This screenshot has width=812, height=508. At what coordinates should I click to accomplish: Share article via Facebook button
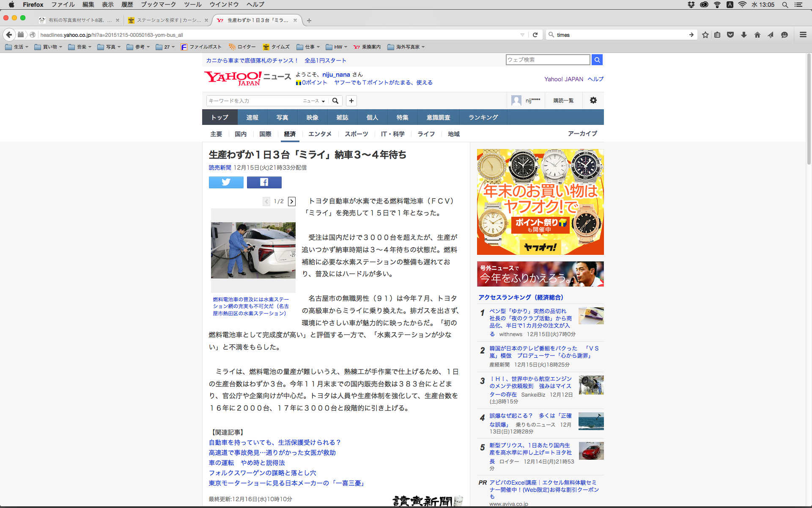(264, 182)
